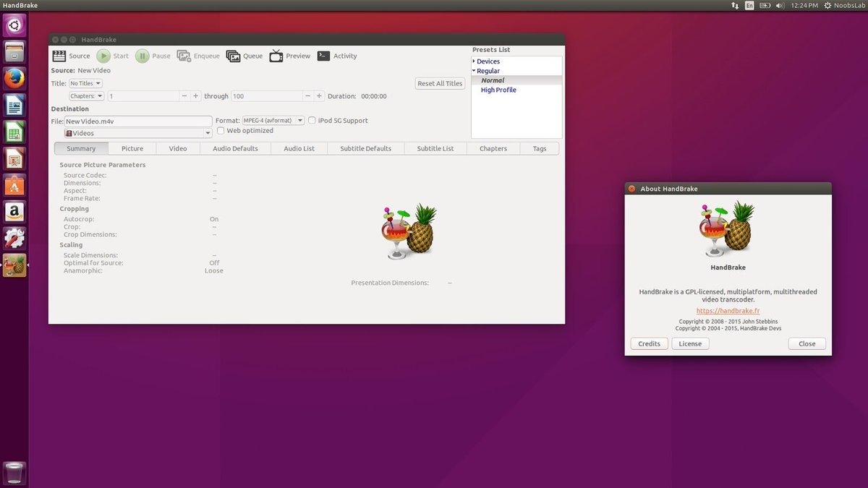Click Enqueue in the toolbar
Viewport: 868px width, 488px height.
tap(198, 56)
